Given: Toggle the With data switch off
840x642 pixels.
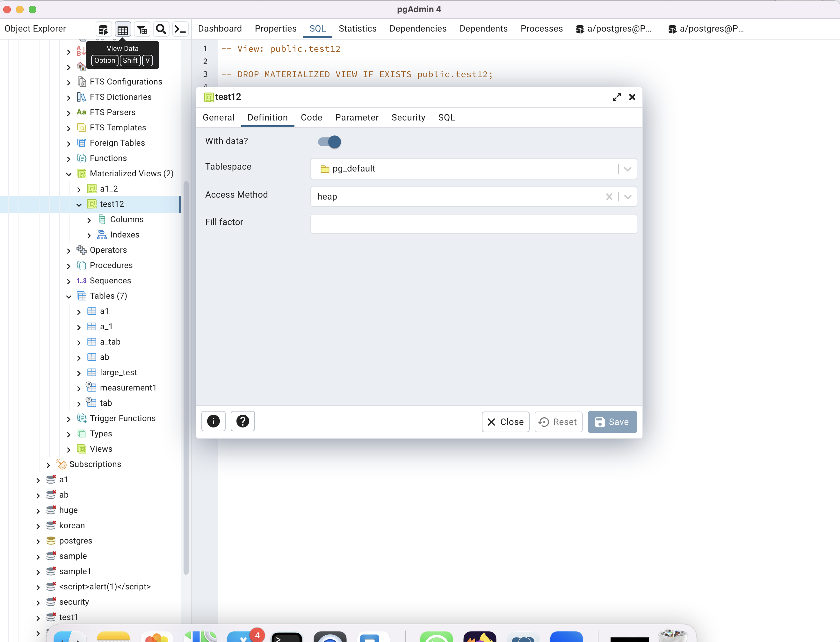Looking at the screenshot, I should (x=329, y=142).
